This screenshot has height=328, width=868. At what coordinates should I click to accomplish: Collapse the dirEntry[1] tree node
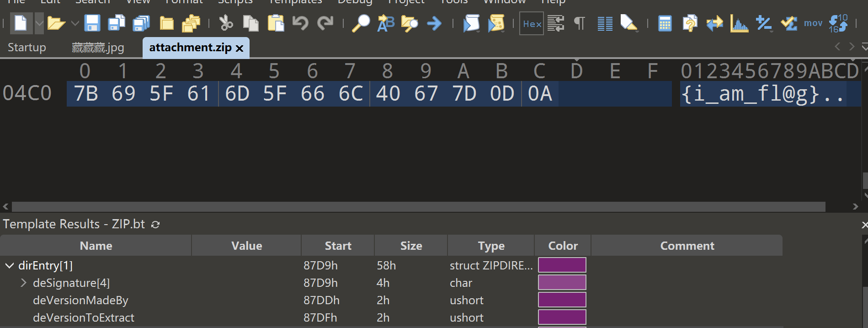click(x=10, y=266)
